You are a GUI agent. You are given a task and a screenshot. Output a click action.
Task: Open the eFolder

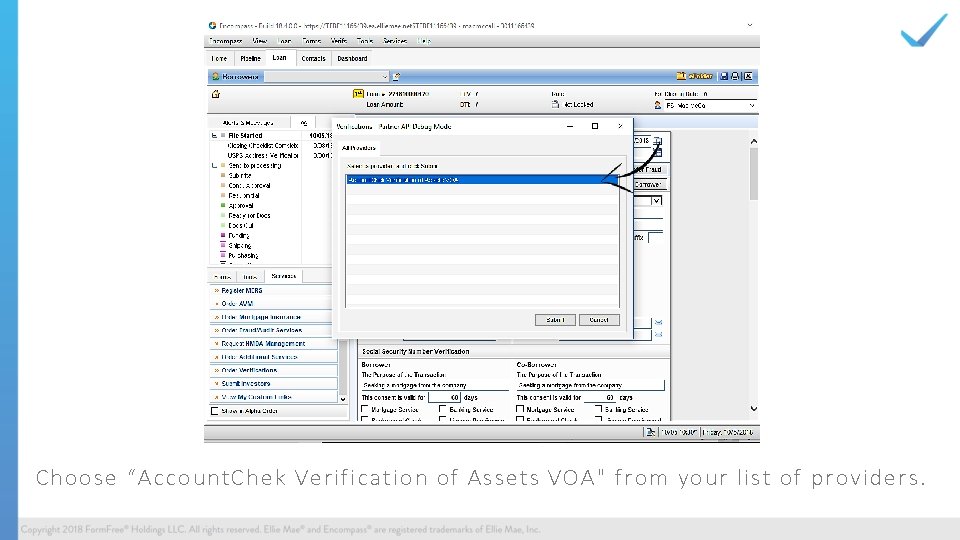[694, 76]
